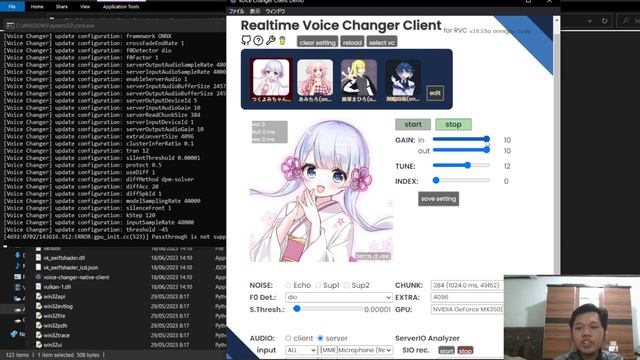Open the 表示 menu in Voice Changer
Image resolution: width=640 pixels, height=360 pixels.
point(255,11)
